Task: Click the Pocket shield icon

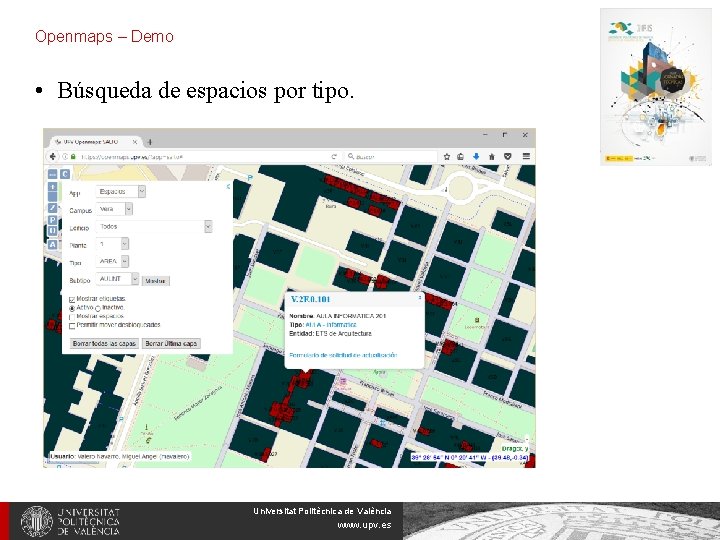Action: pos(507,157)
